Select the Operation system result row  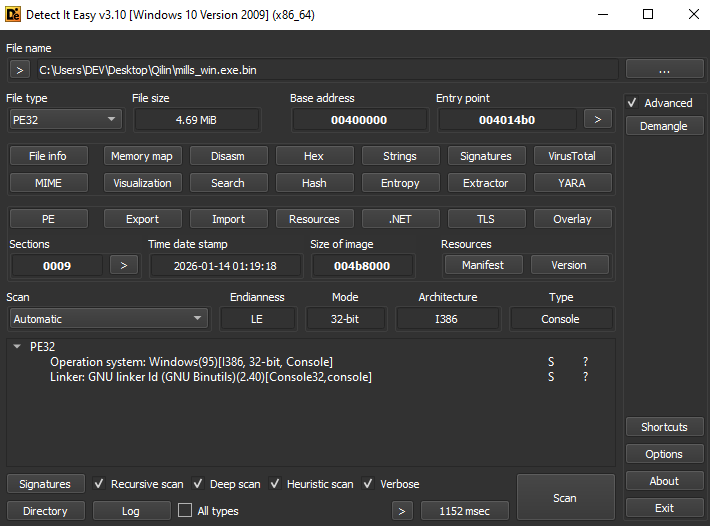[311, 362]
